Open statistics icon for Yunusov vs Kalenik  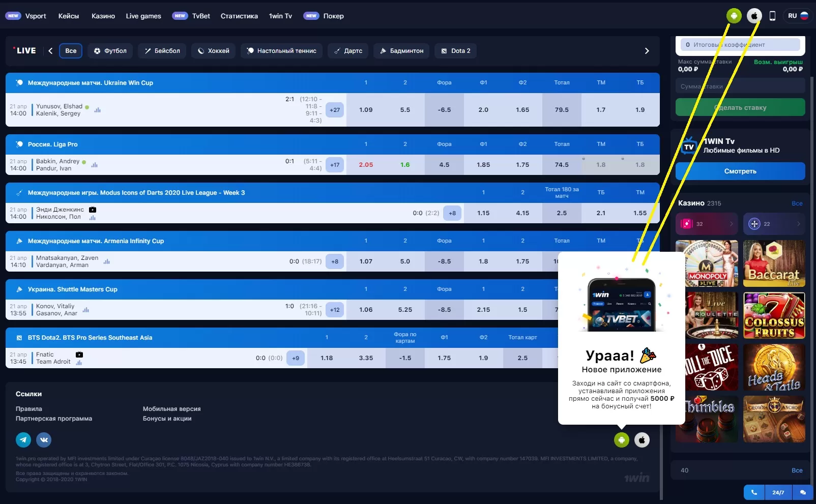(x=98, y=110)
